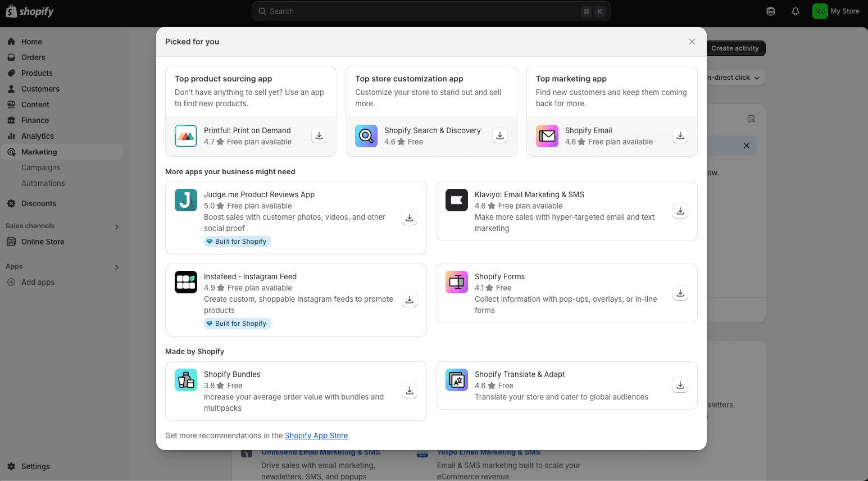Screen dimensions: 868x481
Task: Install Shopify Forms app
Action: pyautogui.click(x=680, y=293)
